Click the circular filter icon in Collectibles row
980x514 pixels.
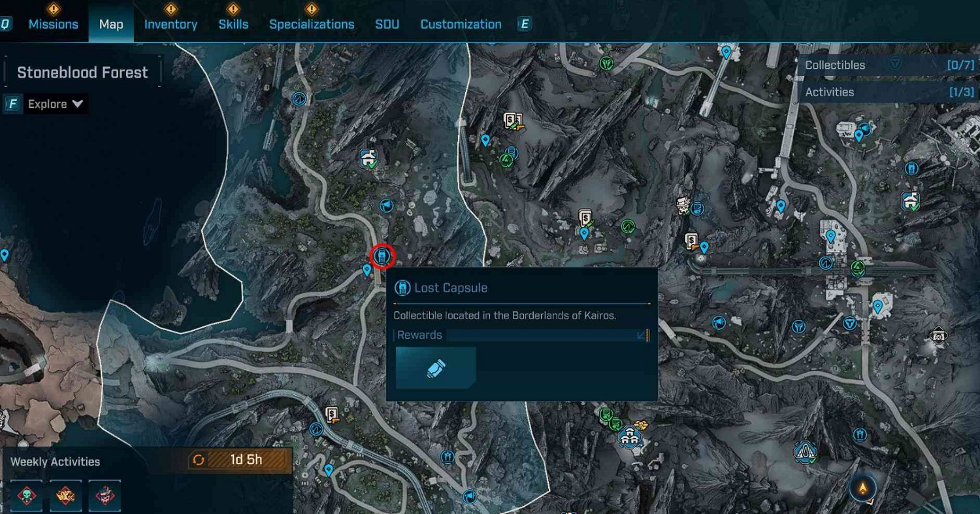(x=895, y=64)
